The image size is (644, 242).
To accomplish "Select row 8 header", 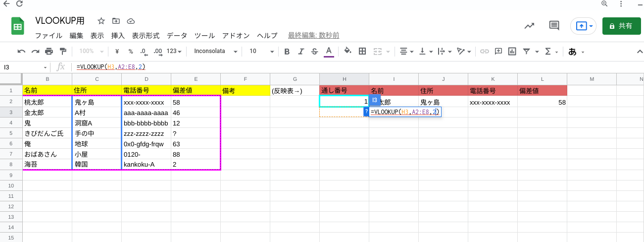I will click(x=11, y=164).
